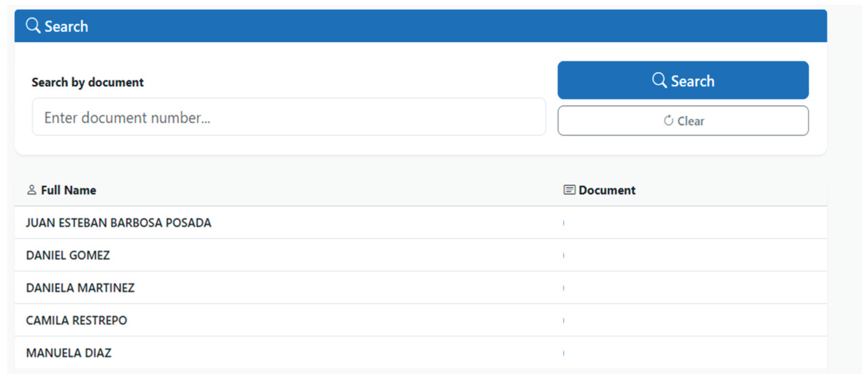Click the search icon inside the Search button
Screen dimensions: 868x381
659,81
